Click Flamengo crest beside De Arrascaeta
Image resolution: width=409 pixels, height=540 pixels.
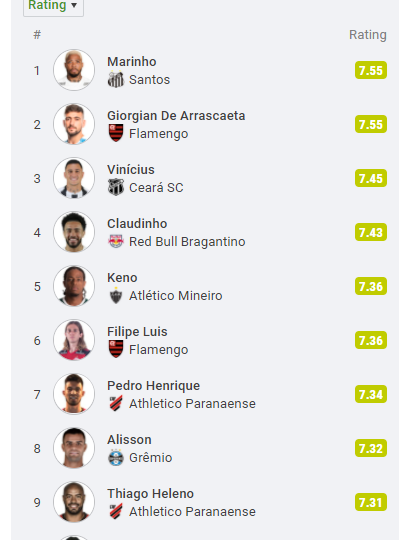[116, 133]
